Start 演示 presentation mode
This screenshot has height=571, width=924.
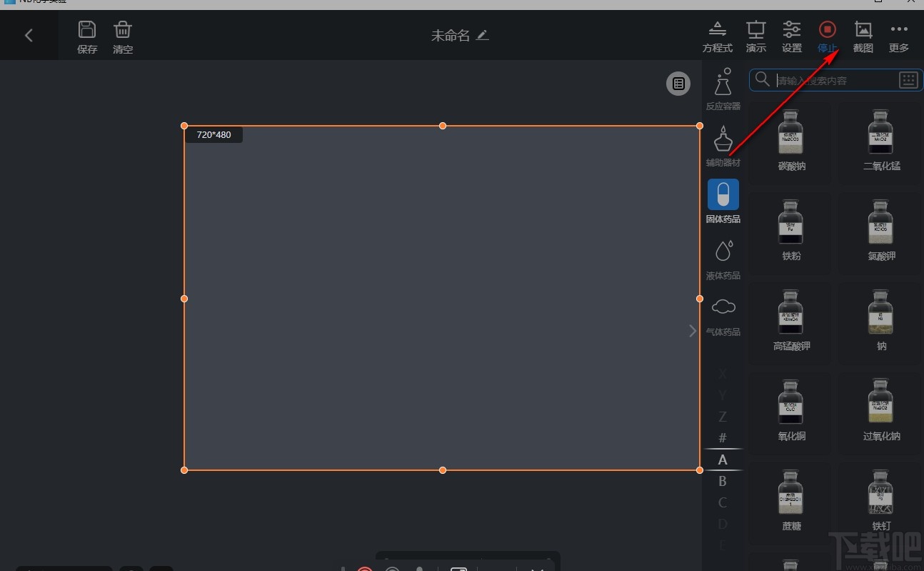point(755,36)
